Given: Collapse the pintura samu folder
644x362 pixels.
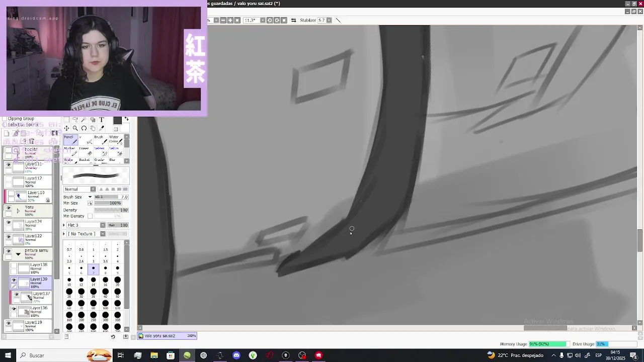Looking at the screenshot, I should 18,254.
